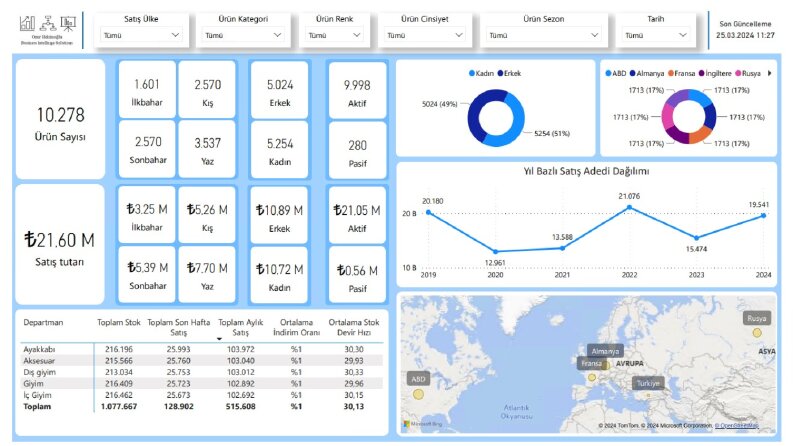Click the 2024 data point 19.541
The height and width of the screenshot is (446, 793).
pos(763,215)
